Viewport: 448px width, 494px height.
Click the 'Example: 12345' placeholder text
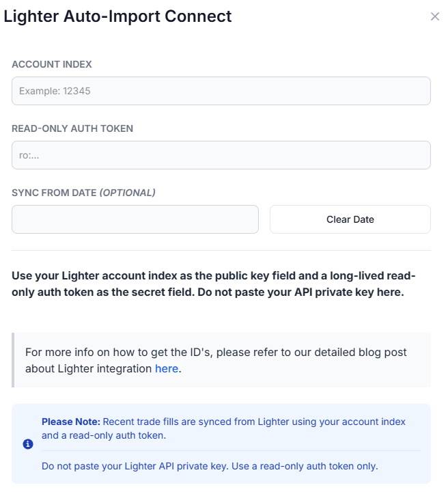click(x=55, y=91)
